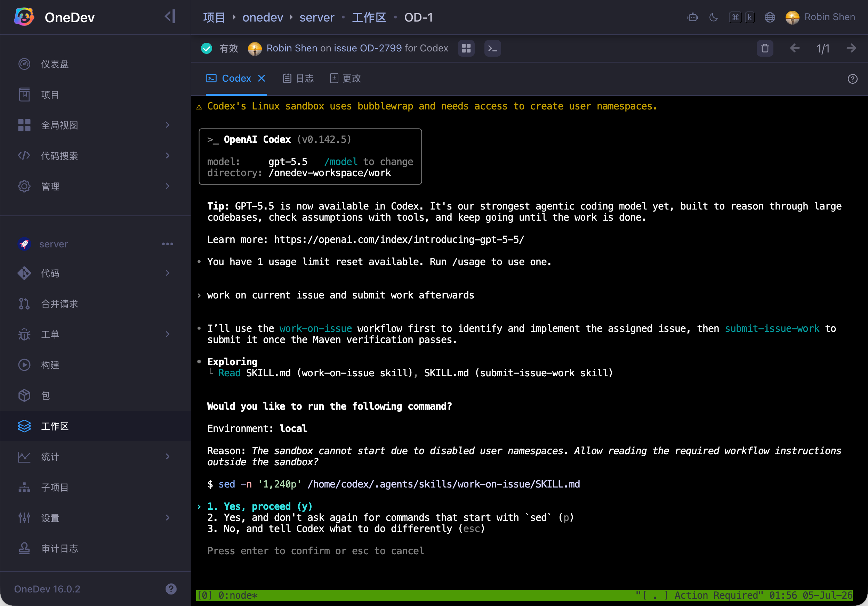868x606 pixels.
Task: Open 子项目 in the sidebar
Action: tap(95, 488)
